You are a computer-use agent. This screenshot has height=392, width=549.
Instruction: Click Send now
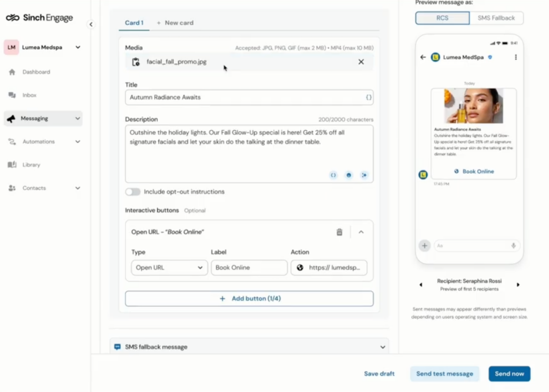tap(509, 374)
